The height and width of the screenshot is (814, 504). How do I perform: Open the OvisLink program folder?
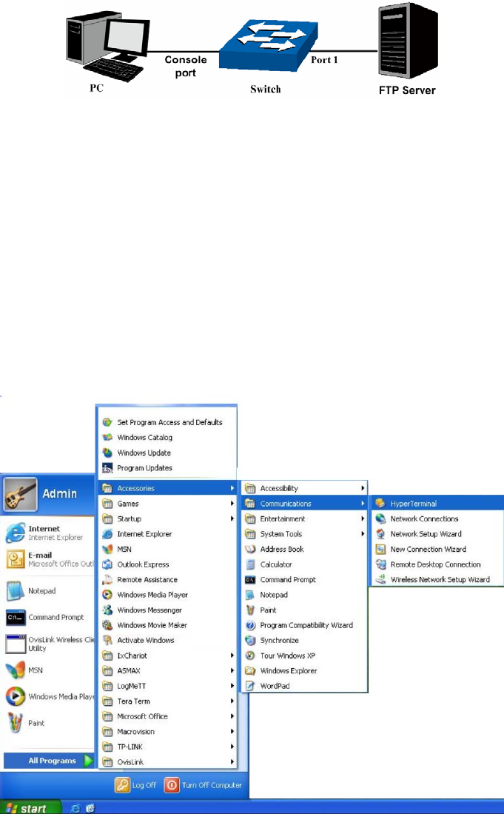(167, 761)
